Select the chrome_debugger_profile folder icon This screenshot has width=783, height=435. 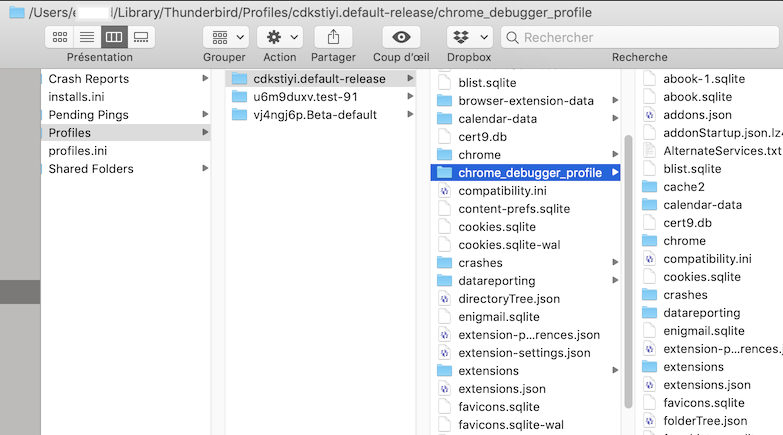[x=445, y=173]
